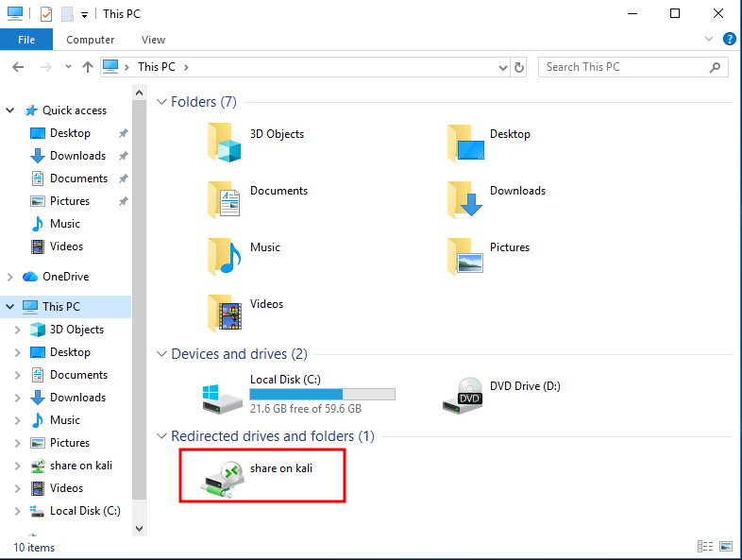Select Music under This PC in tree
The height and width of the screenshot is (560, 742).
coord(65,420)
